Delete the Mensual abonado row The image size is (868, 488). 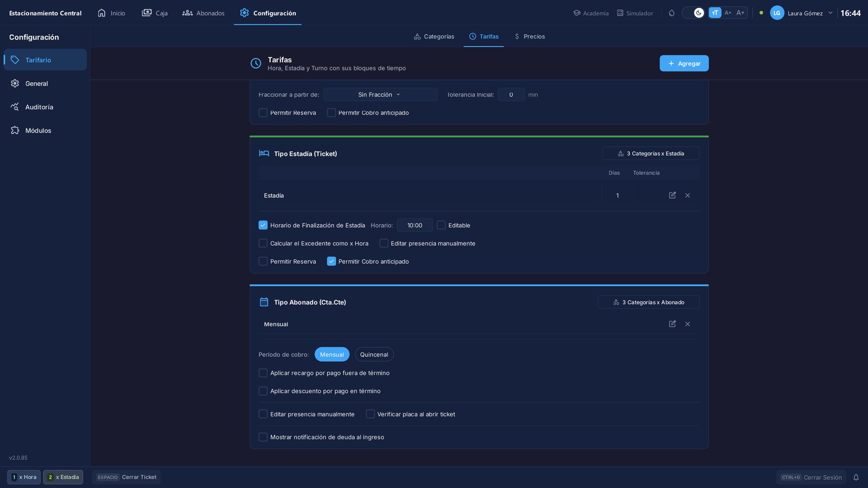coord(687,324)
